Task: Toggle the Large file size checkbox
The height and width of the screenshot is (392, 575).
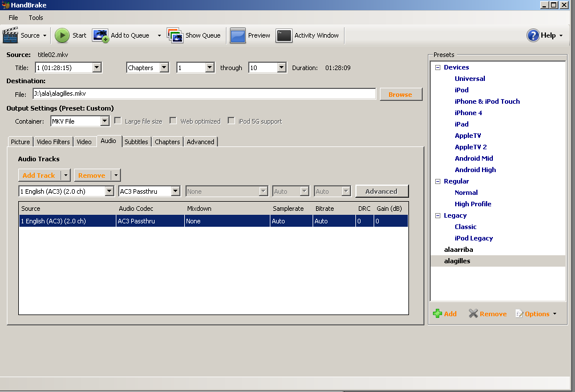Action: tap(118, 121)
